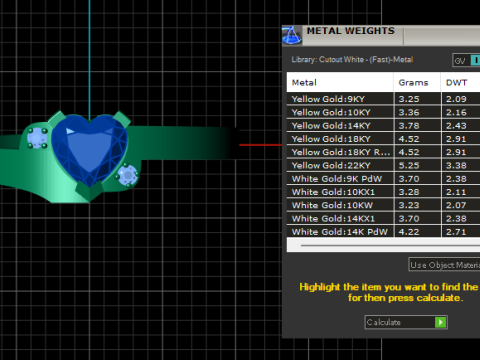The height and width of the screenshot is (360, 480).
Task: Select the White Gold:14KX1 row name
Action: (x=333, y=219)
